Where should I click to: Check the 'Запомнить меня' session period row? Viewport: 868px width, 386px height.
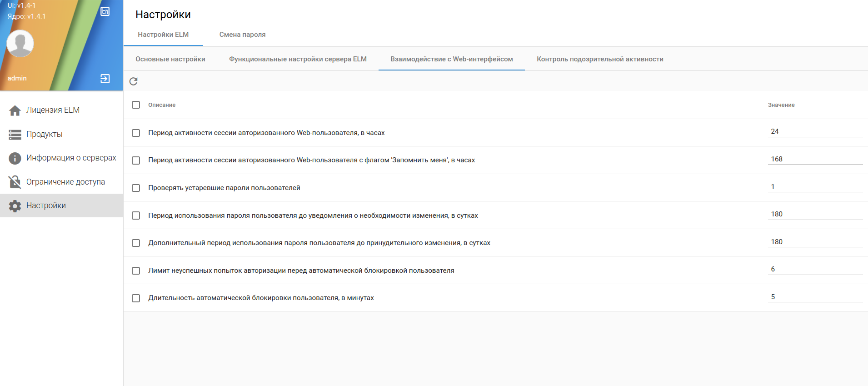pos(136,160)
